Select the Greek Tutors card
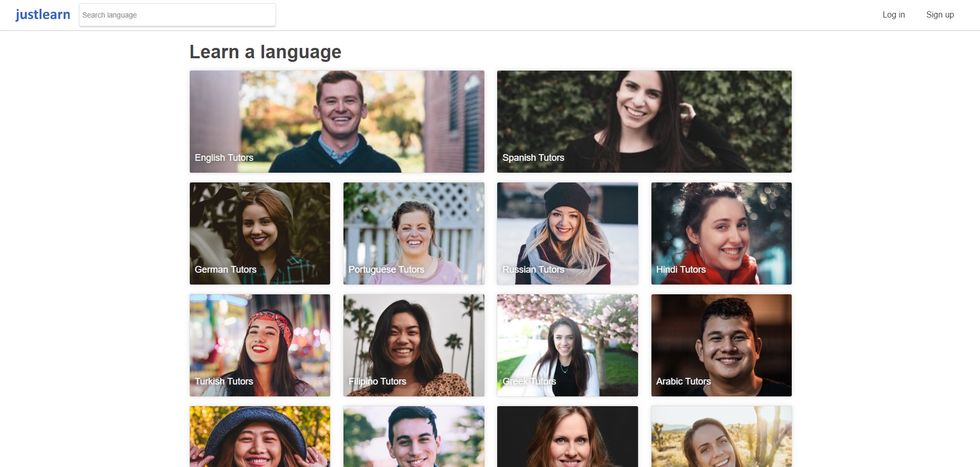980x467 pixels. click(567, 345)
